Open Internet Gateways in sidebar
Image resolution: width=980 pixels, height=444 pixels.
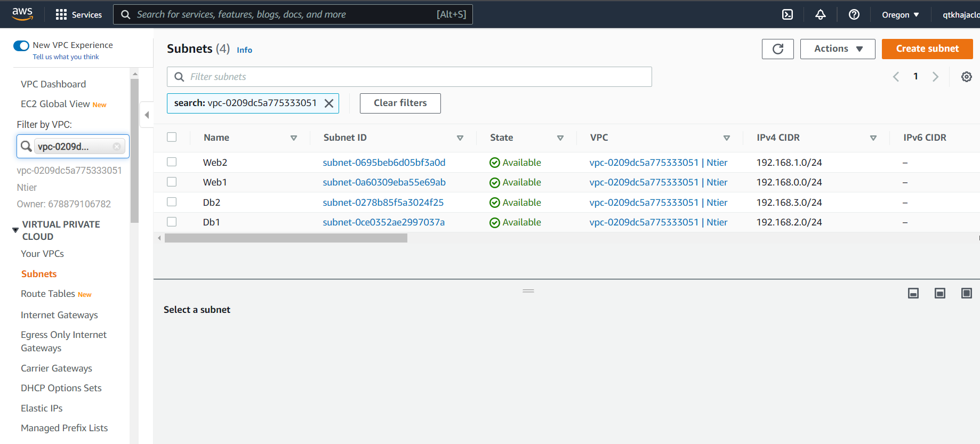pyautogui.click(x=59, y=315)
